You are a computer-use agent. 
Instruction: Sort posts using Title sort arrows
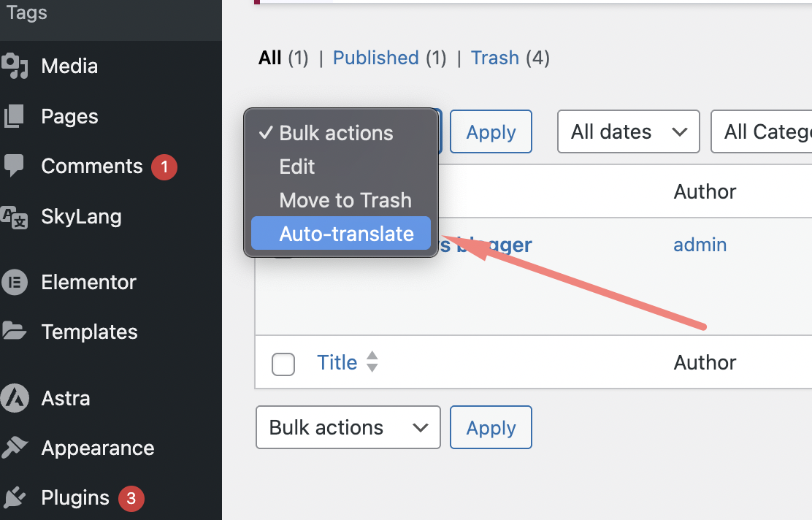pyautogui.click(x=372, y=362)
